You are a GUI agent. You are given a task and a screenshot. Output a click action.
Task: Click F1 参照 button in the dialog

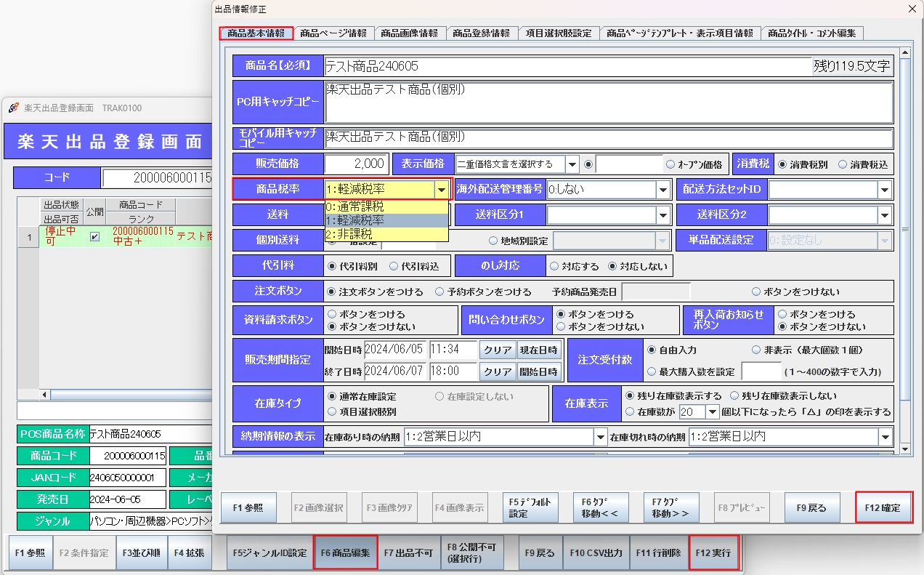coord(248,507)
